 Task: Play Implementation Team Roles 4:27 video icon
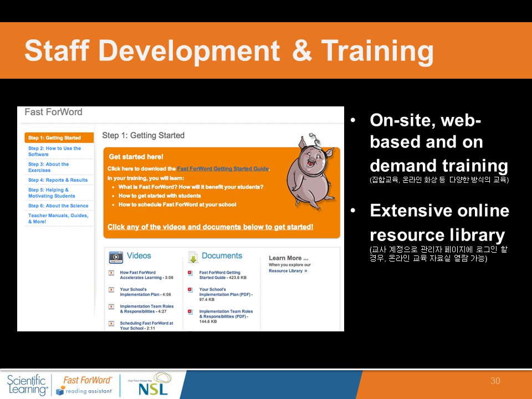pos(111,306)
